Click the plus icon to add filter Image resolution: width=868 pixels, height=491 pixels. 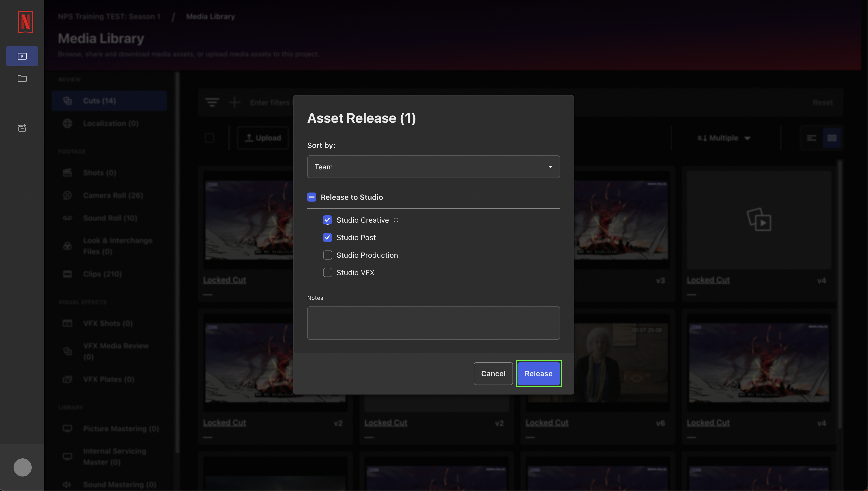point(234,102)
